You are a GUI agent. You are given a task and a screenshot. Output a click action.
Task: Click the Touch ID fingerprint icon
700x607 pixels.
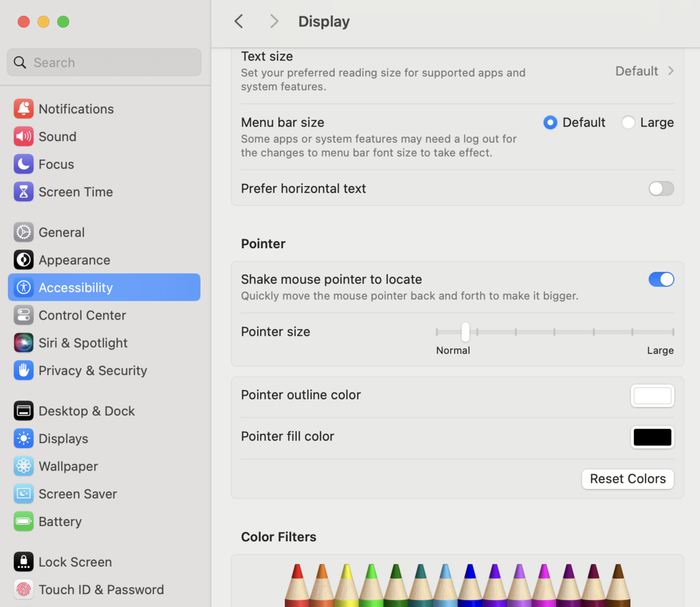(23, 590)
